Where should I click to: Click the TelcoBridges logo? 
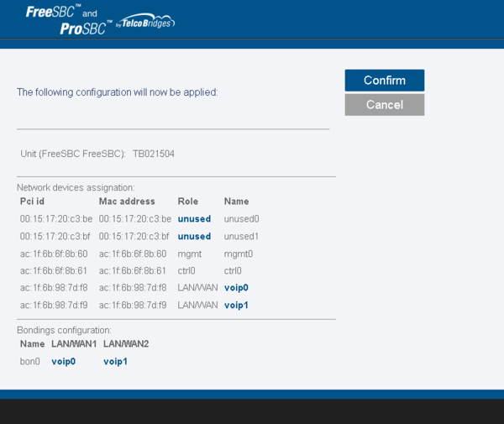point(145,22)
